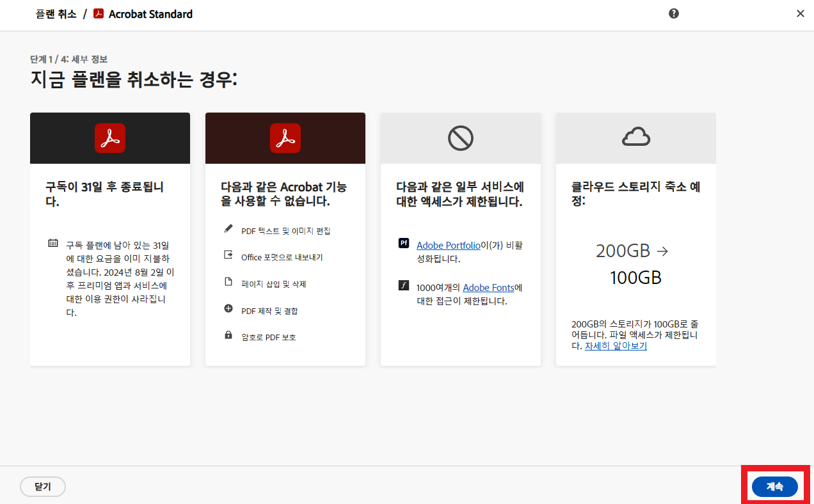Click the 플랜 취소 breadcrumb text

coord(56,14)
